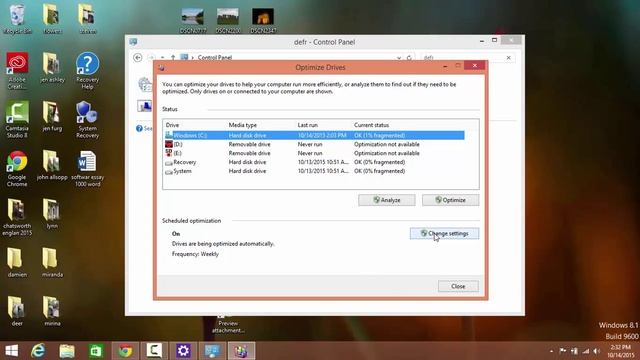This screenshot has height=360, width=640.
Task: Click the volume speaker tray icon
Action: (597, 351)
